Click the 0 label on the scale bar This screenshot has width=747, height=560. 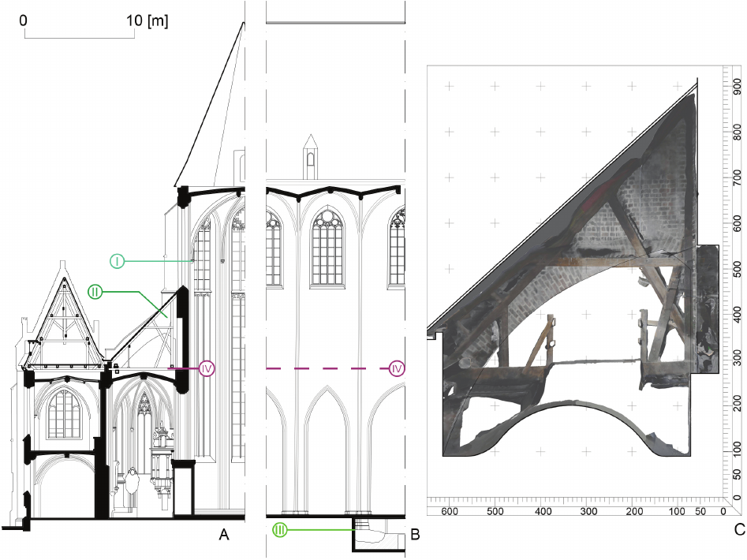click(24, 20)
